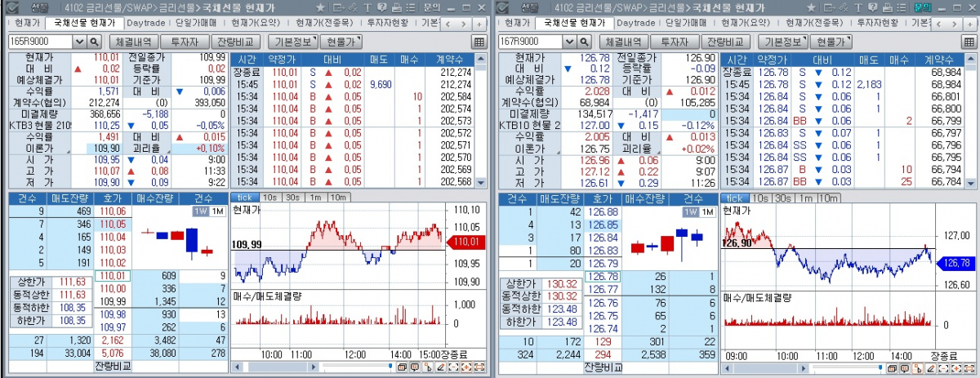Open 현물가 dropdown in left window

(x=343, y=42)
